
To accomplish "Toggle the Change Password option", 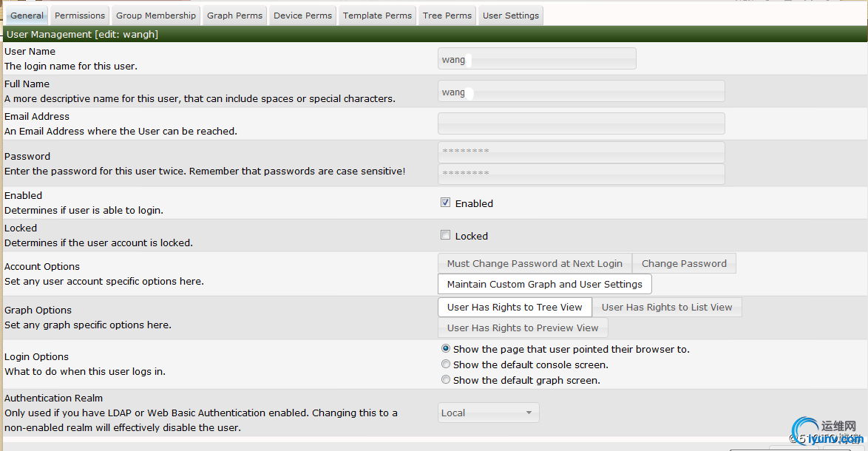I will 684,264.
